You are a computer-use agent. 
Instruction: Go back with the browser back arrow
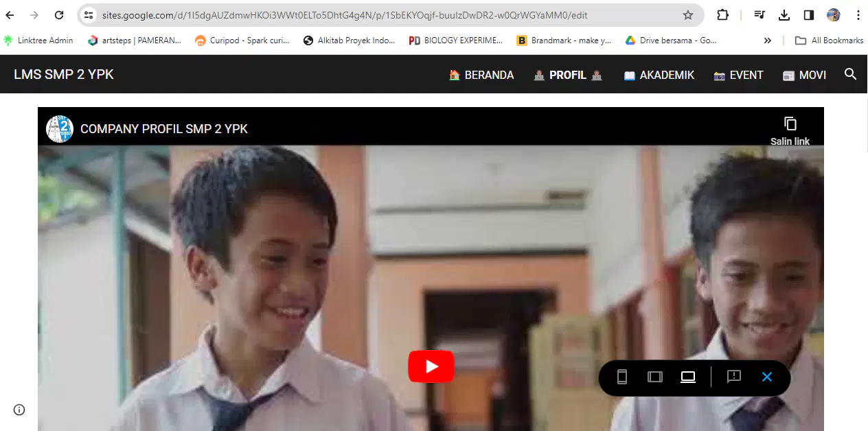(x=10, y=15)
